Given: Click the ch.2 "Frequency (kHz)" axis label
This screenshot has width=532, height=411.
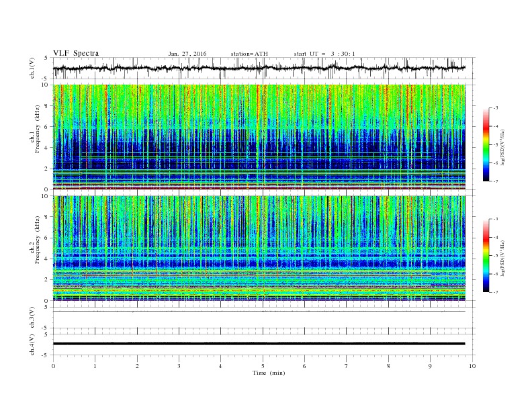Looking at the screenshot, I should click(38, 240).
